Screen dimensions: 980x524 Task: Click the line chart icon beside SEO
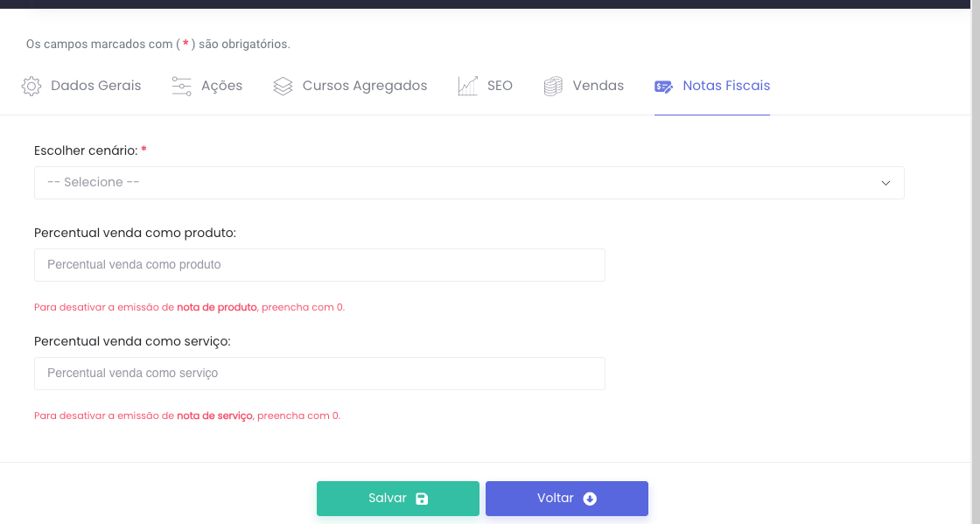pyautogui.click(x=467, y=87)
